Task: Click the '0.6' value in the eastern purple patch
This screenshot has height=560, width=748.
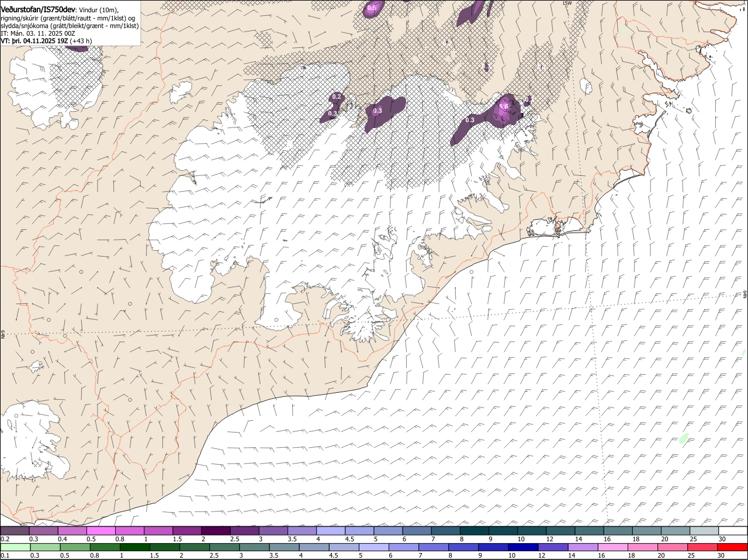Action: click(x=503, y=106)
